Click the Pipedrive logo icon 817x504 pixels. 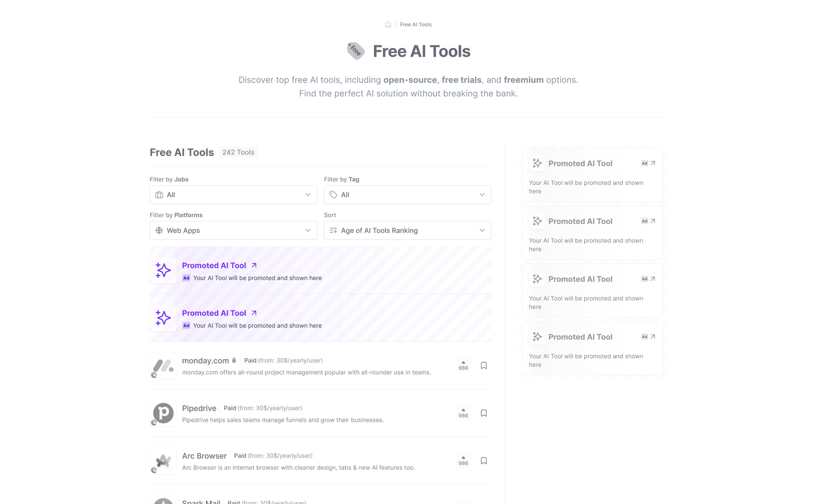163,413
